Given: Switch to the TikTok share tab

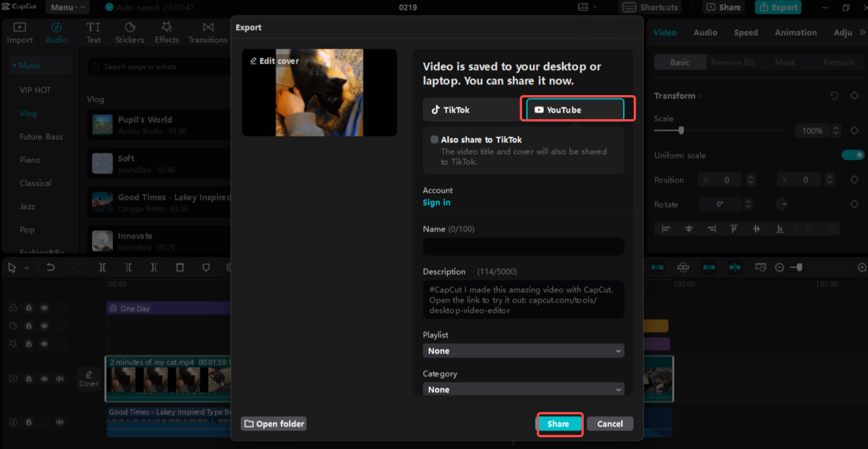Looking at the screenshot, I should [472, 110].
